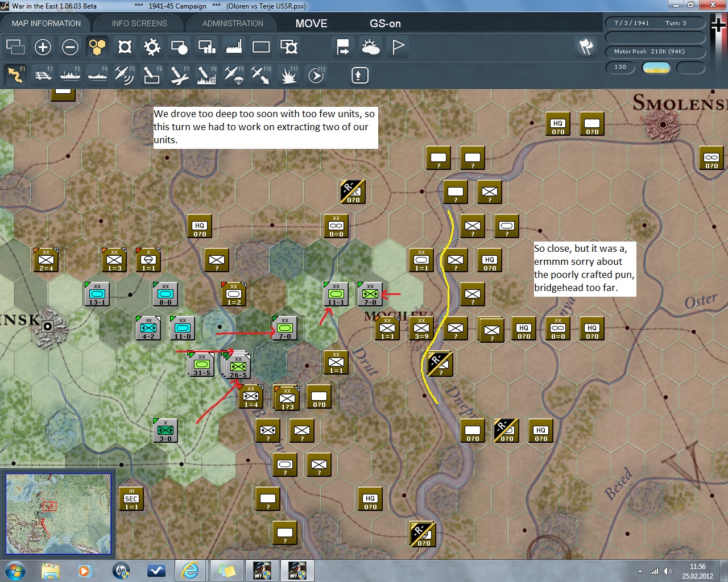Toggle the gear-shaped map overlay icon
Viewport: 728px width, 582px height.
pos(152,47)
